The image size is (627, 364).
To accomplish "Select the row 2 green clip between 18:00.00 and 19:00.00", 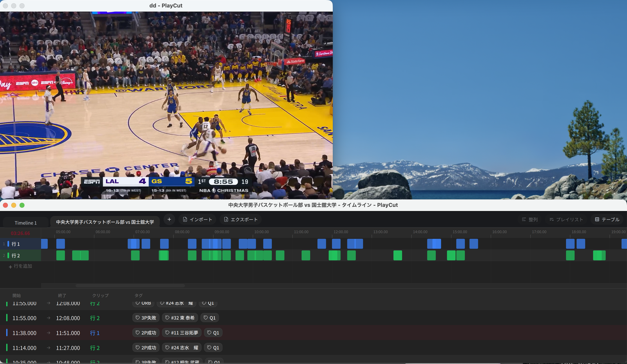I will point(600,256).
